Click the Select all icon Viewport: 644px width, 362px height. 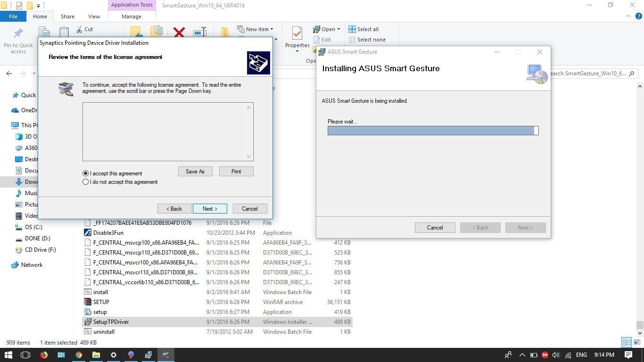(352, 29)
